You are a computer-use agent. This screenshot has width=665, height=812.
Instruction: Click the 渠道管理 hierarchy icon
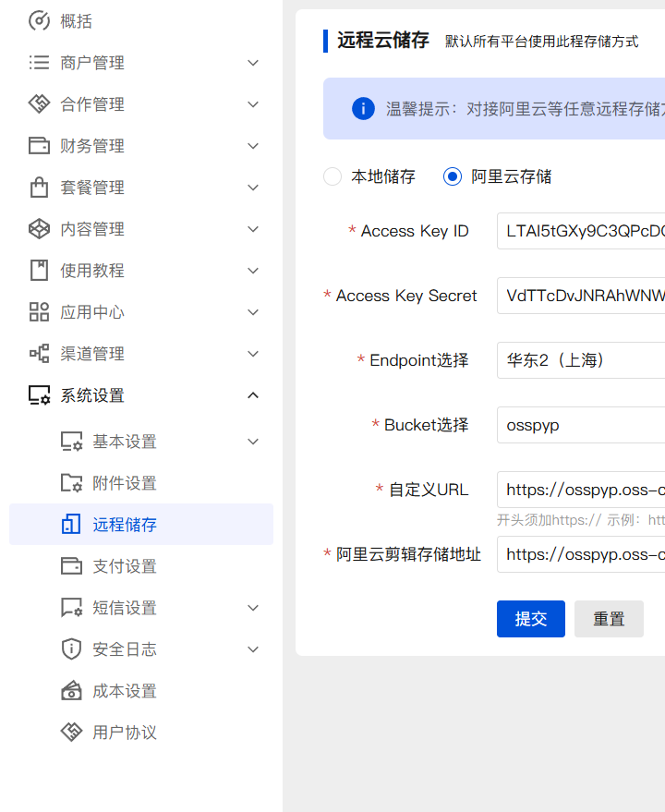[39, 354]
